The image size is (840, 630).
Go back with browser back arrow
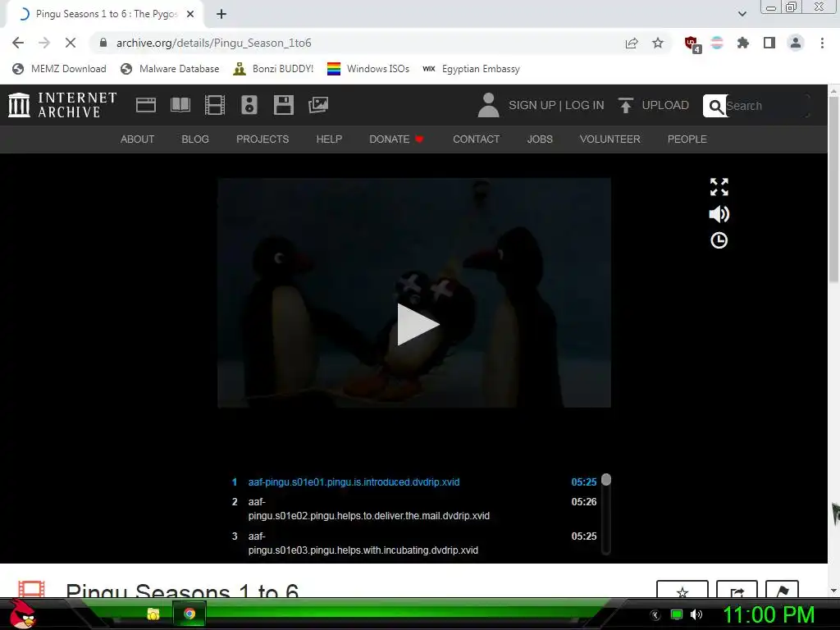(18, 43)
